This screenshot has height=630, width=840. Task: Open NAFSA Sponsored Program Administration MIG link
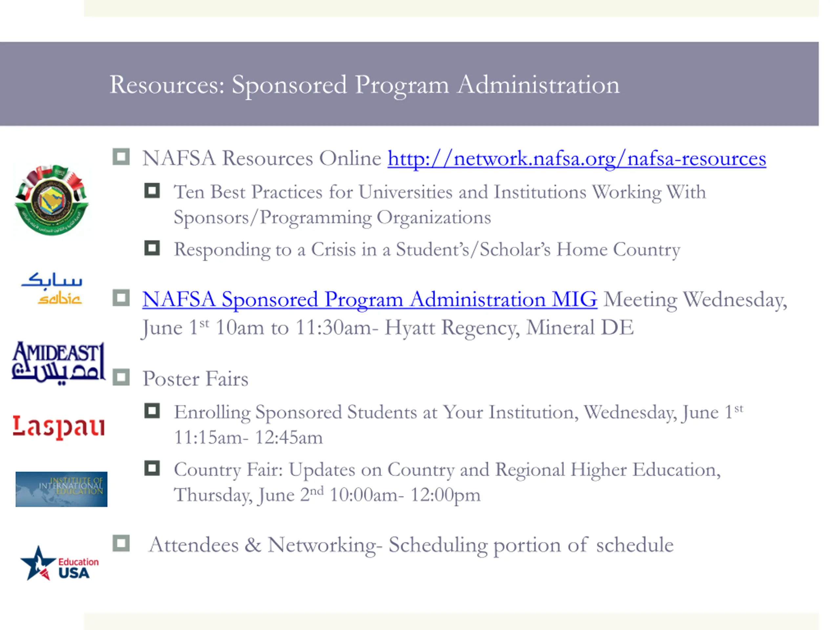[369, 300]
